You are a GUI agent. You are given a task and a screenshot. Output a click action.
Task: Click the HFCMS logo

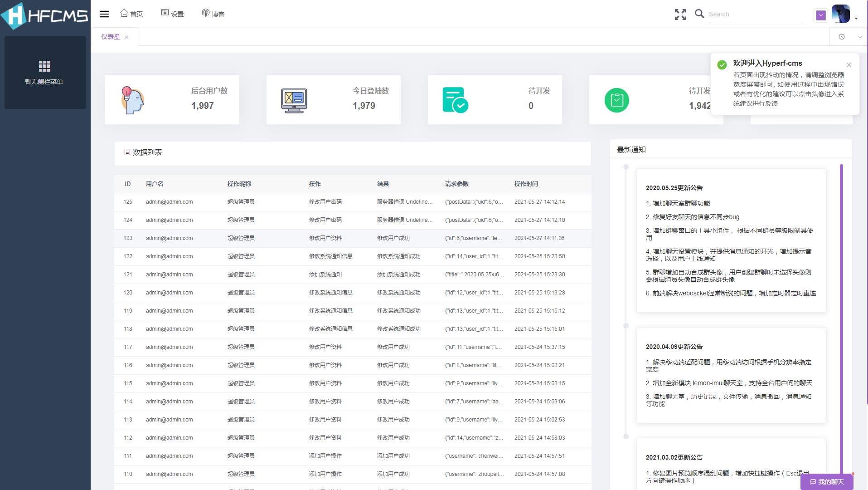pos(44,16)
